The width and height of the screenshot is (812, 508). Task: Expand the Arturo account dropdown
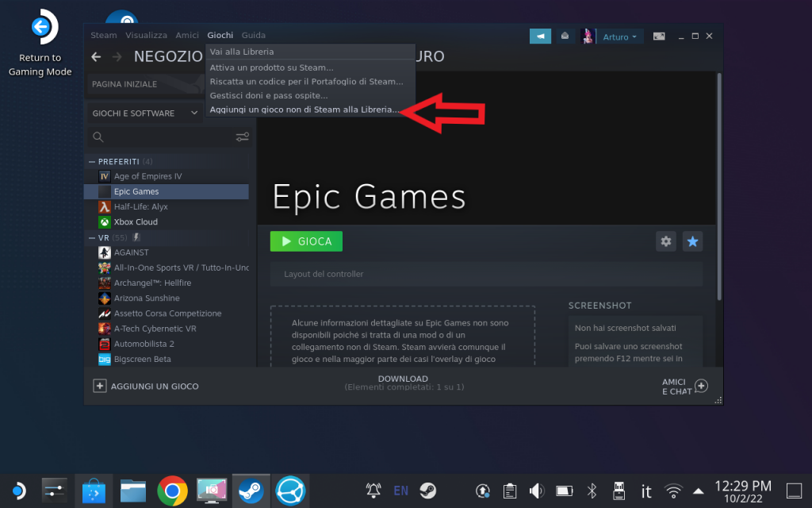[x=619, y=37]
